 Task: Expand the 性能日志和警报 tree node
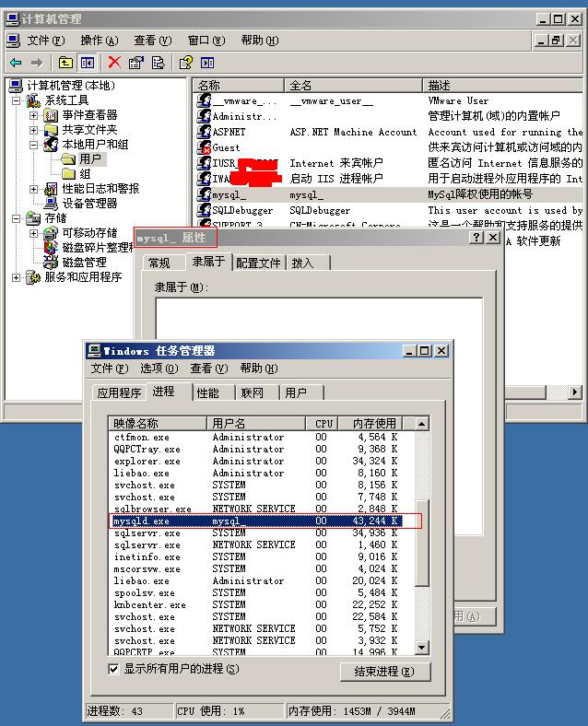(33, 189)
